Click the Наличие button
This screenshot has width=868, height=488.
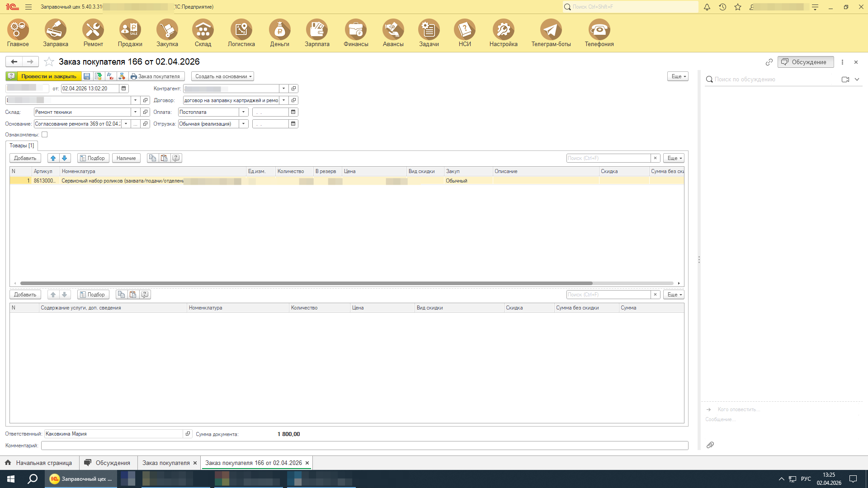click(126, 158)
